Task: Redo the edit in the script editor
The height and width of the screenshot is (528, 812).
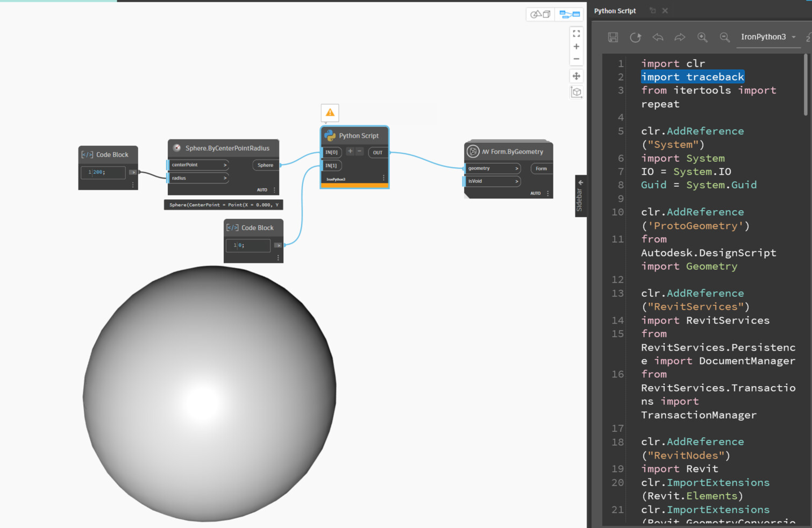Action: (x=680, y=37)
